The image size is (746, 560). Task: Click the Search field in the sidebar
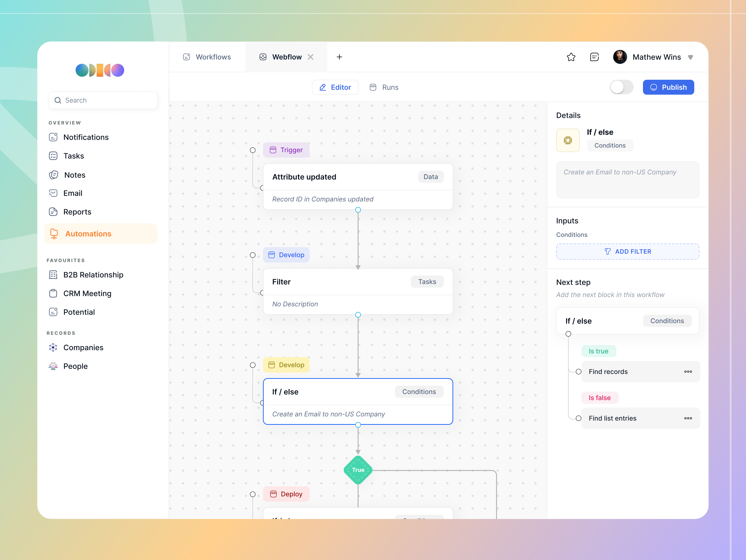(103, 100)
